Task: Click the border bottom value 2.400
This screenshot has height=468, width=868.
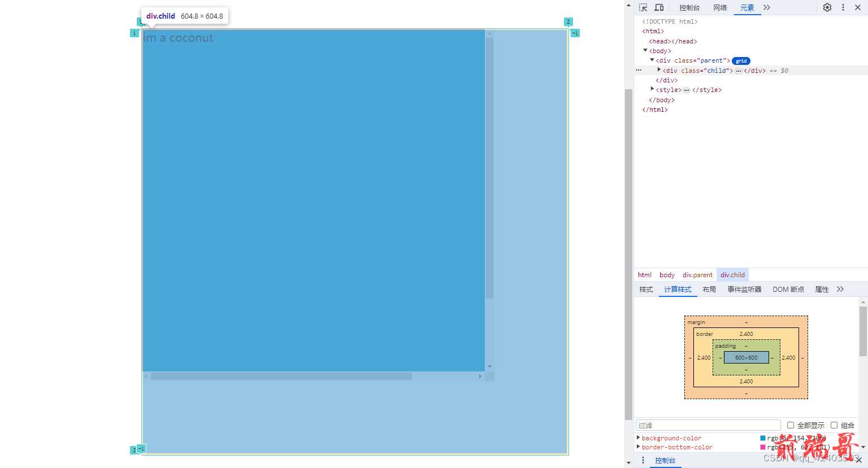Action: pos(746,382)
